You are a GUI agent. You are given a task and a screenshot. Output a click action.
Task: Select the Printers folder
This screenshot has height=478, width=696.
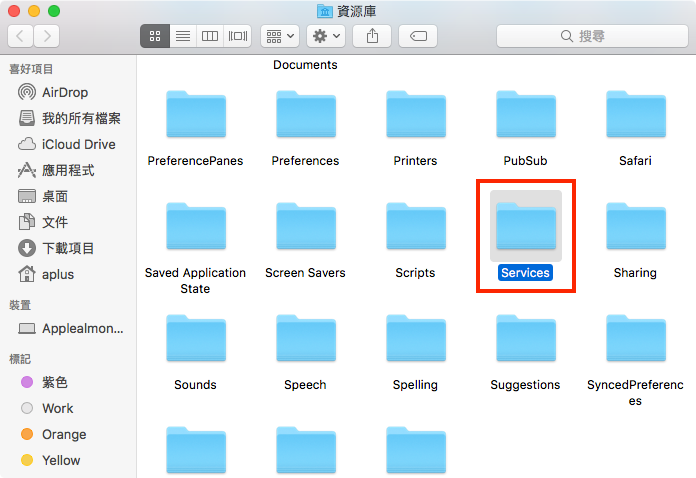(x=416, y=115)
